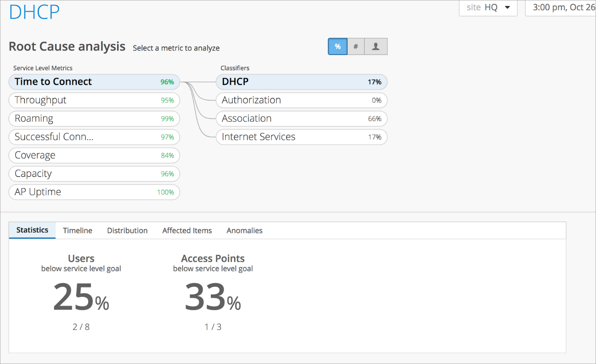
Task: Toggle the count (#) view button
Action: click(x=356, y=47)
